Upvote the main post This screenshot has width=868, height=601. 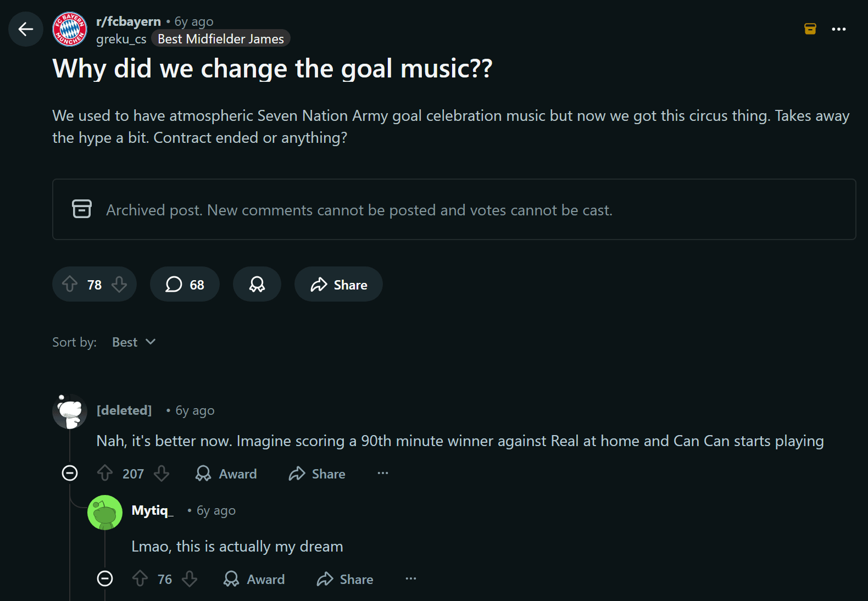click(70, 285)
